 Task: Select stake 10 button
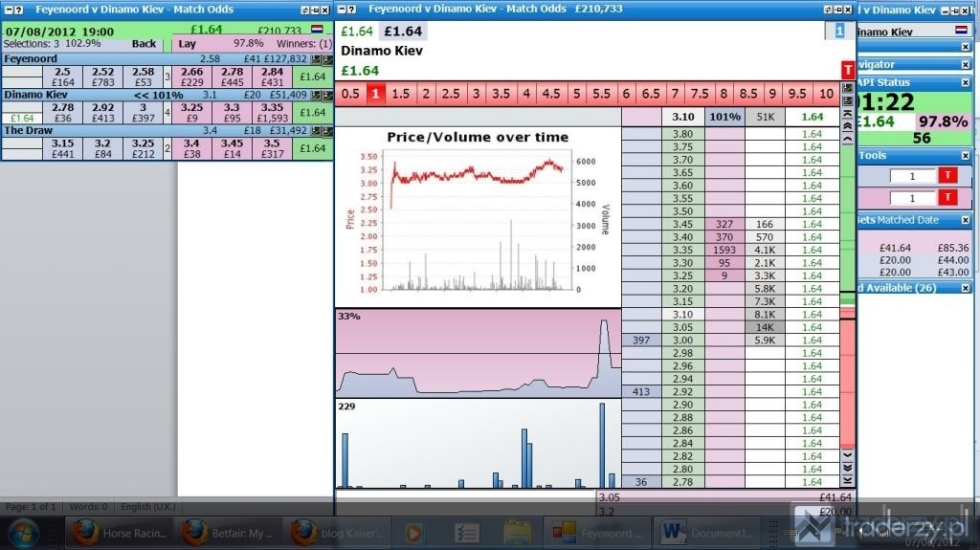[x=826, y=94]
